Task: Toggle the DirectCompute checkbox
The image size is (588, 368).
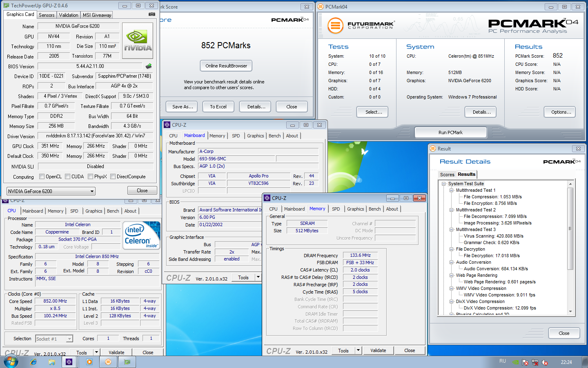Action: click(x=113, y=177)
